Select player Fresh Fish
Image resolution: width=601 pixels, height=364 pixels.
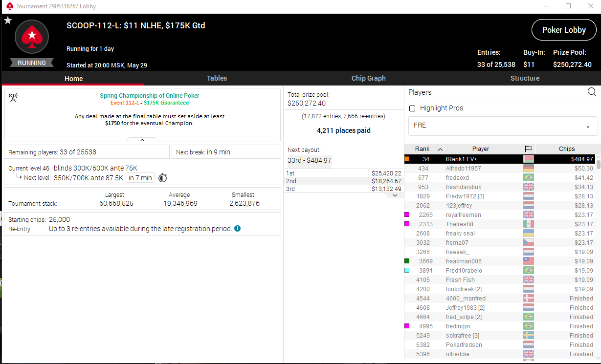pos(499,279)
